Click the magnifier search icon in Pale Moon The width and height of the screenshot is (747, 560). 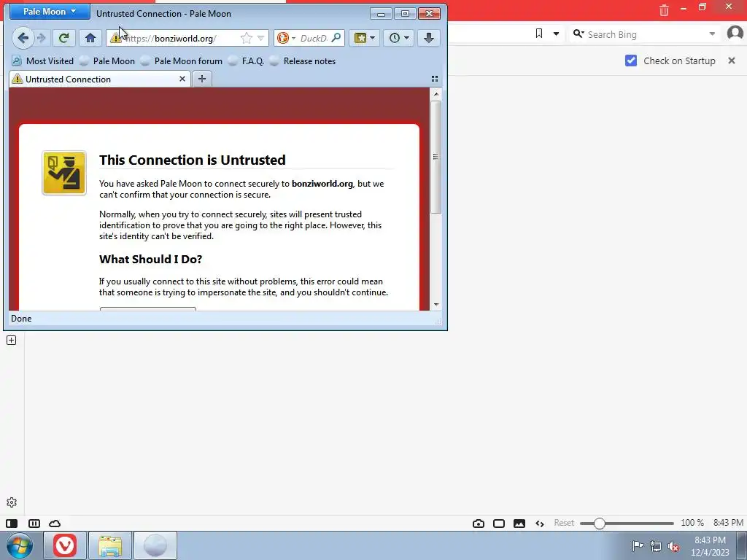(336, 38)
